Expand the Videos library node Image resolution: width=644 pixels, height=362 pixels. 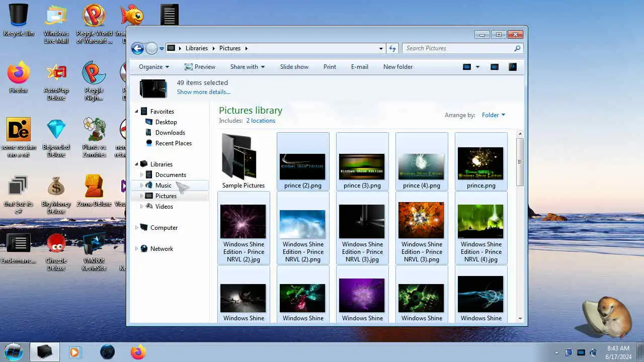141,207
